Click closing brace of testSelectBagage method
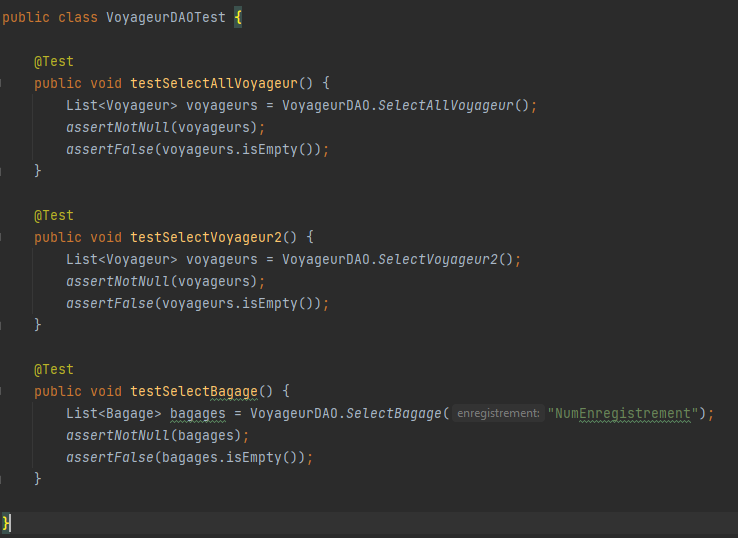Image resolution: width=738 pixels, height=538 pixels. click(38, 479)
